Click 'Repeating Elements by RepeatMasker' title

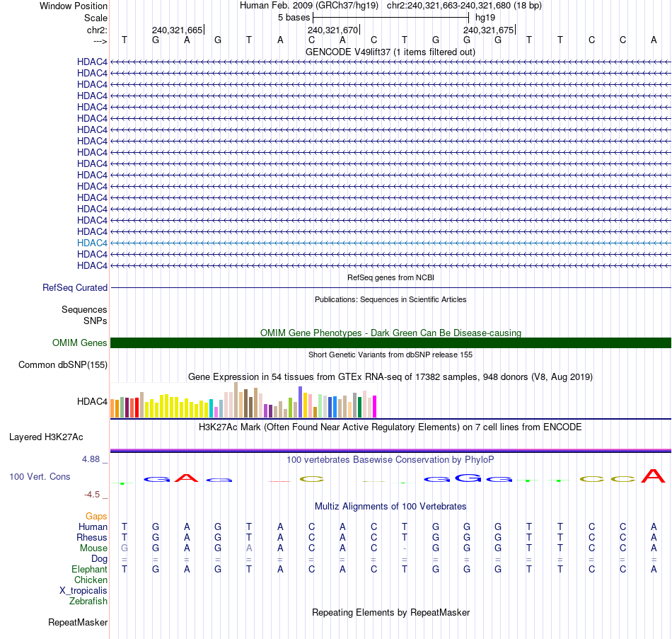(391, 613)
